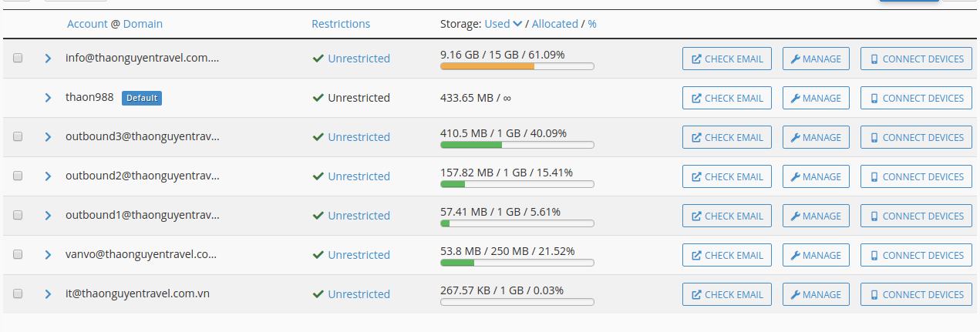Click external-link icon for it@thaonguyentravel Check Email
This screenshot has width=980, height=332.
[x=696, y=294]
